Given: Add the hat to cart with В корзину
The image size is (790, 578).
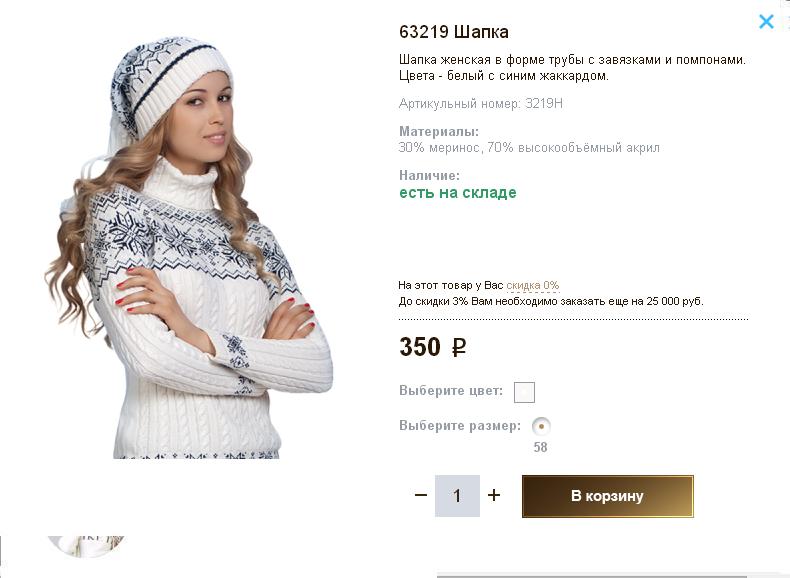Looking at the screenshot, I should click(607, 496).
